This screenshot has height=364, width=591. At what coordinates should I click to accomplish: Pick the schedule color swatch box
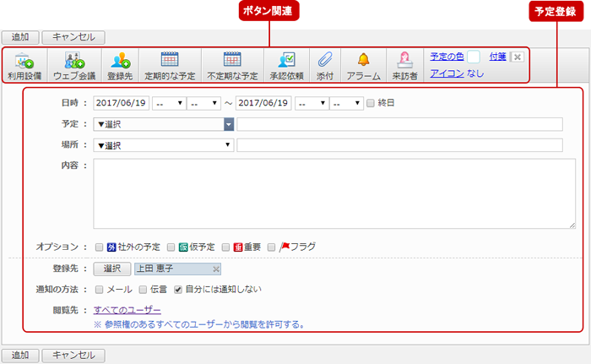click(x=474, y=57)
